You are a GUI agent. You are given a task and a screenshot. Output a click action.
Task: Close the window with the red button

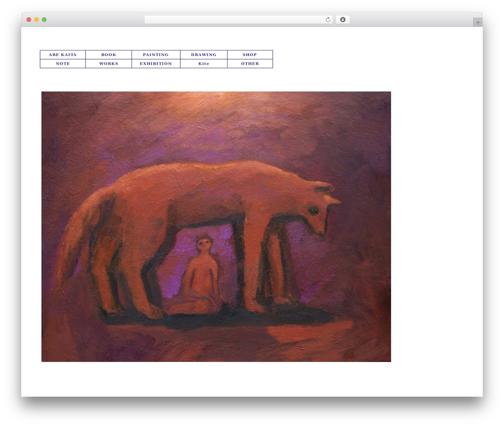point(29,20)
